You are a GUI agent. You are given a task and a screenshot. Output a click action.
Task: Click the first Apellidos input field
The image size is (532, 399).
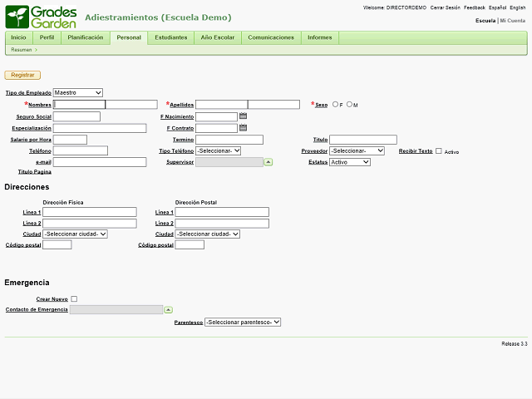pyautogui.click(x=222, y=105)
